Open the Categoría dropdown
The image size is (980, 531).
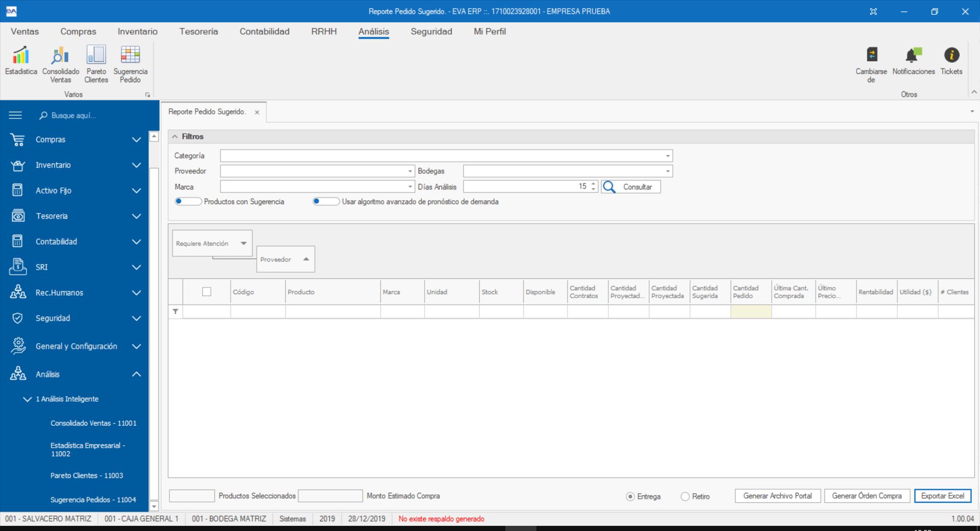pos(667,156)
